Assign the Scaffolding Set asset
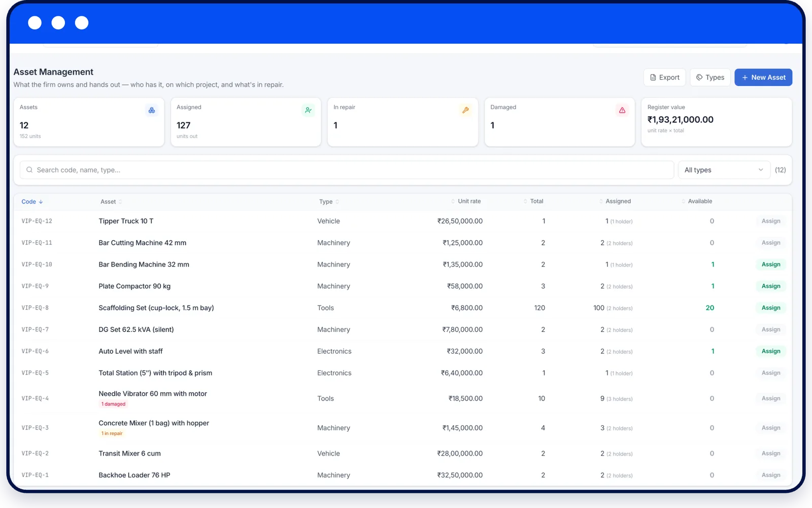 771,308
